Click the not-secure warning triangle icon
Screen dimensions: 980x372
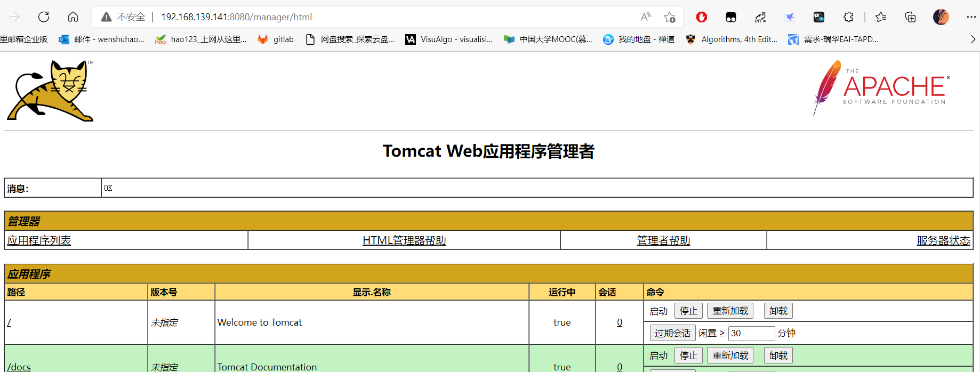click(x=107, y=17)
